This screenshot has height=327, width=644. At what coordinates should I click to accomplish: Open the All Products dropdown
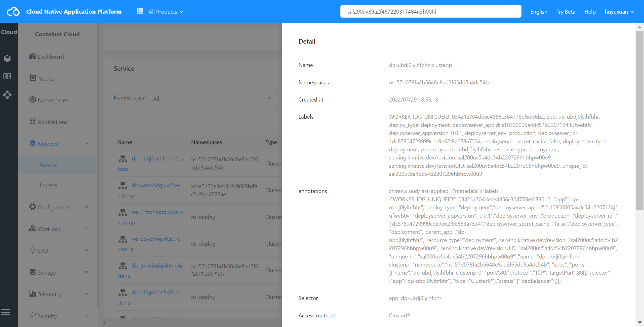166,12
